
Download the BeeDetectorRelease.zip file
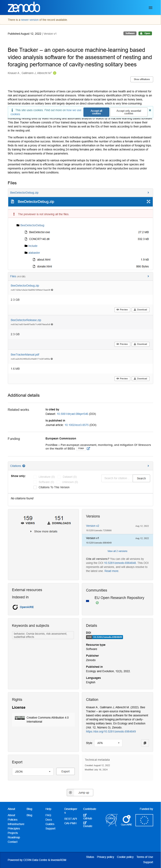(x=140, y=344)
